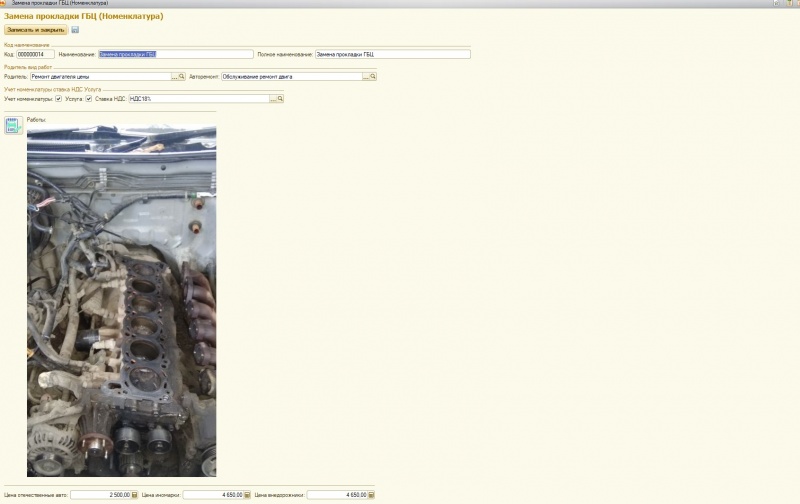800x504 pixels.
Task: Click the 'Цена внедорожники' field 4 650,00
Action: tap(337, 495)
